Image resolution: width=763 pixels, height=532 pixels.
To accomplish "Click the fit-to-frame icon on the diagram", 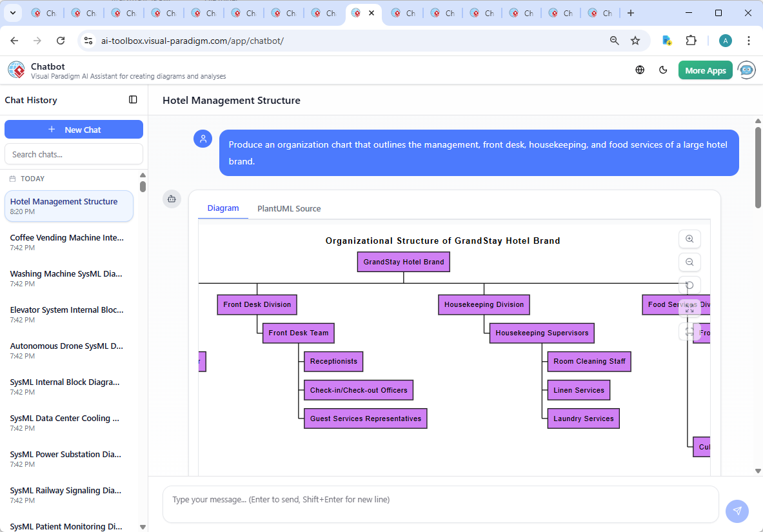I will point(689,331).
